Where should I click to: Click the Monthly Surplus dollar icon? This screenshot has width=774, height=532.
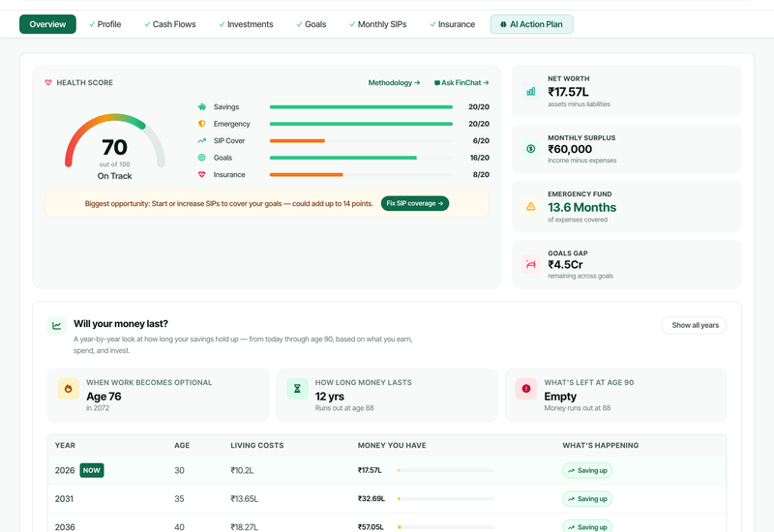coord(530,149)
